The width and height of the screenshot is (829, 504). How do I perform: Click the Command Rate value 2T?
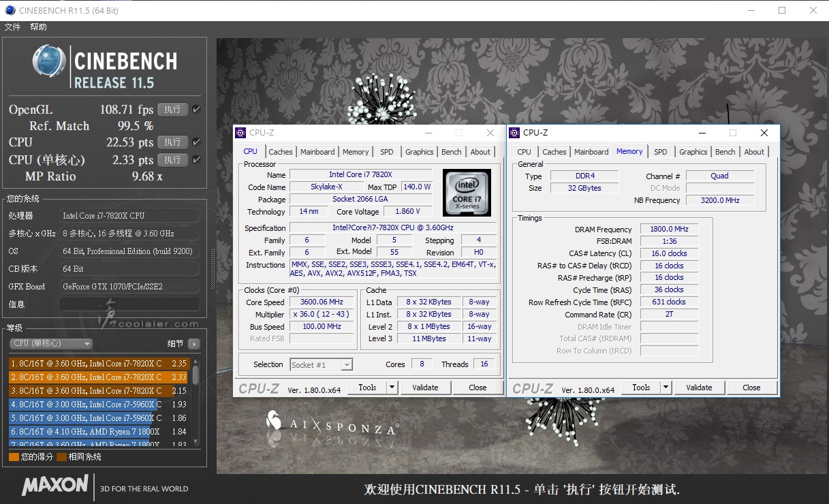(x=669, y=315)
